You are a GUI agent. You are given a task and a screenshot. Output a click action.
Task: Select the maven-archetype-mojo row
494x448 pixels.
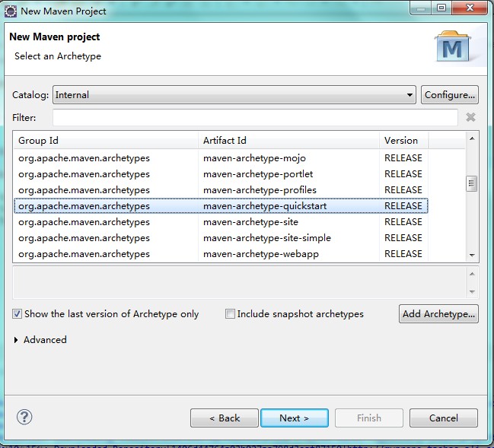click(221, 158)
